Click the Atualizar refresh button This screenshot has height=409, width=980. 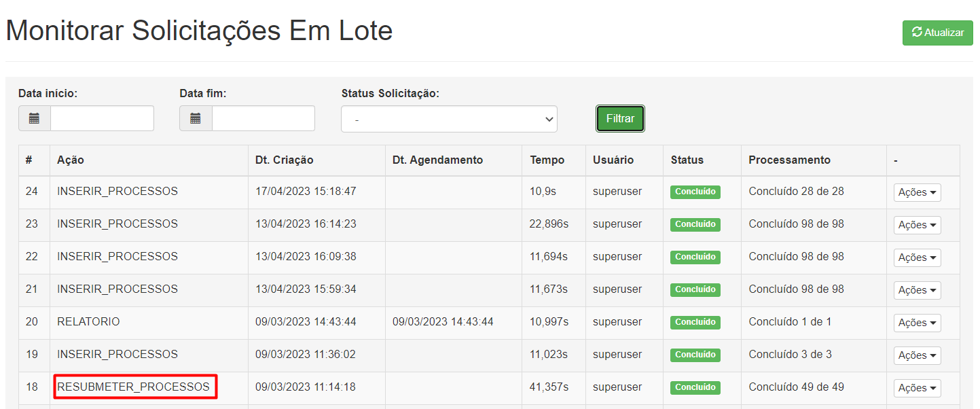point(937,33)
